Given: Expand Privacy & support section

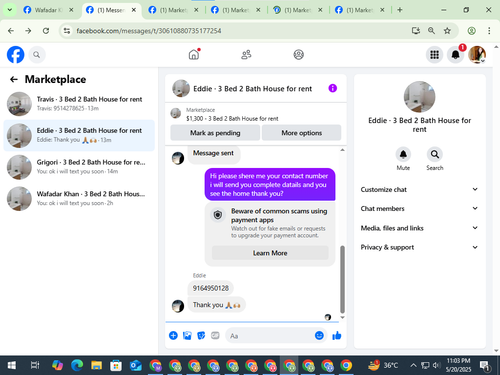Looking at the screenshot, I should (x=419, y=247).
